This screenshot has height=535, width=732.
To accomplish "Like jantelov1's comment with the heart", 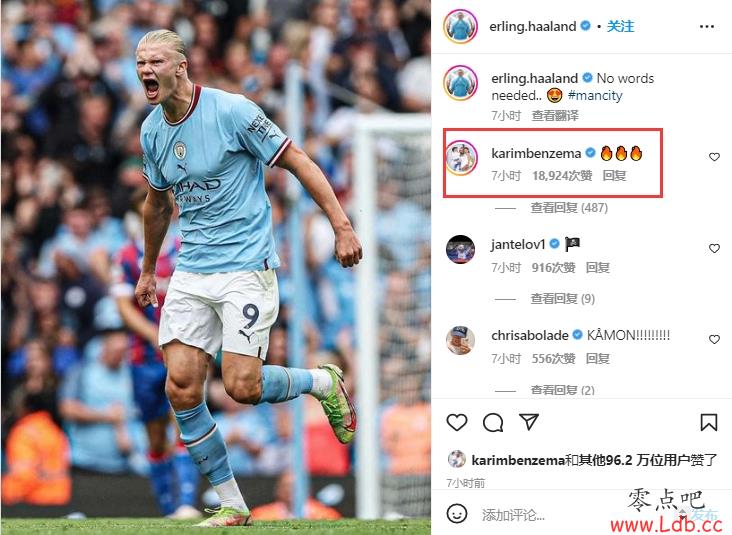I will coord(714,248).
